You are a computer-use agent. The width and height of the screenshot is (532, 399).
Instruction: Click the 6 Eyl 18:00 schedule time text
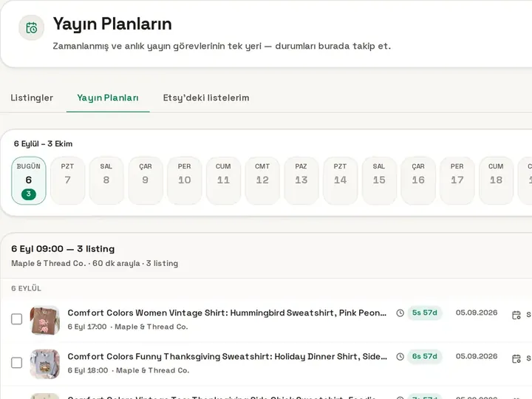(87, 370)
